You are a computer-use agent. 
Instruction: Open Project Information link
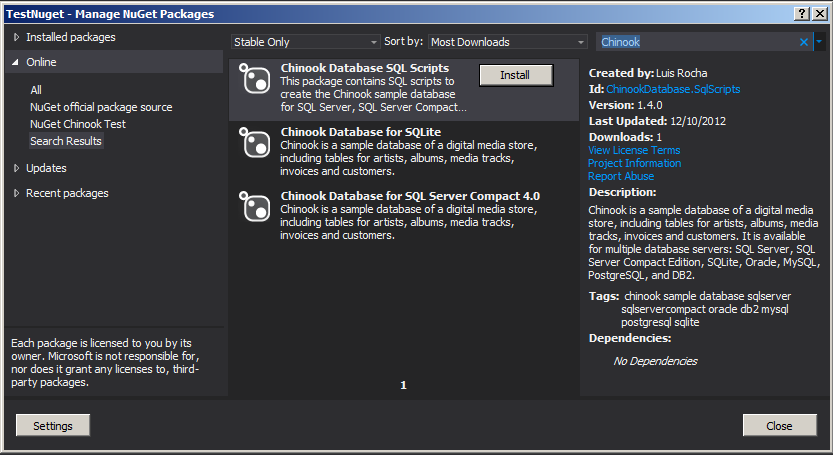(634, 163)
